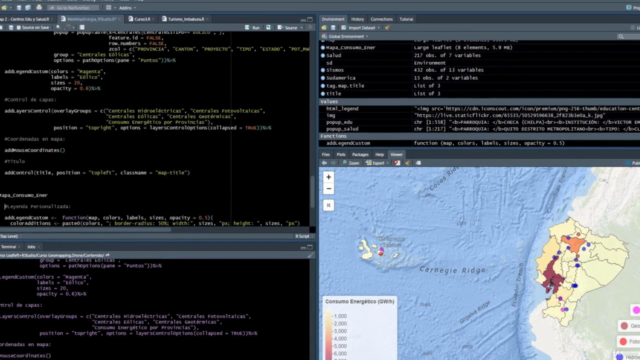Click the new file icon in main toolbar

(4, 7)
